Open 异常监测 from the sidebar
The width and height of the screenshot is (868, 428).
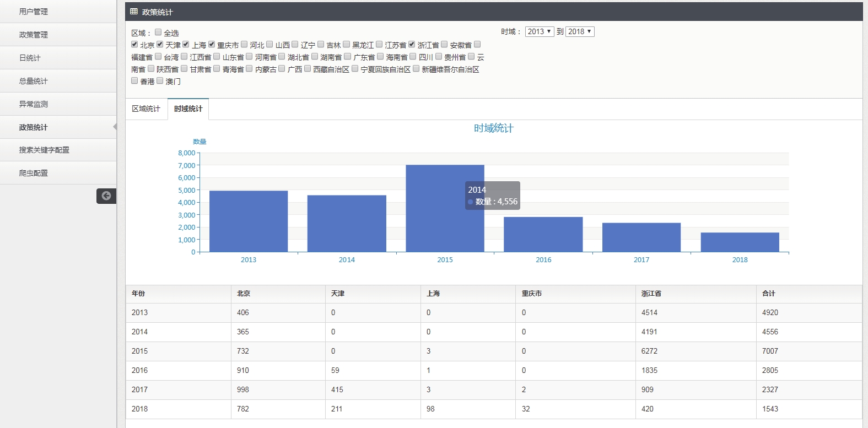point(58,104)
